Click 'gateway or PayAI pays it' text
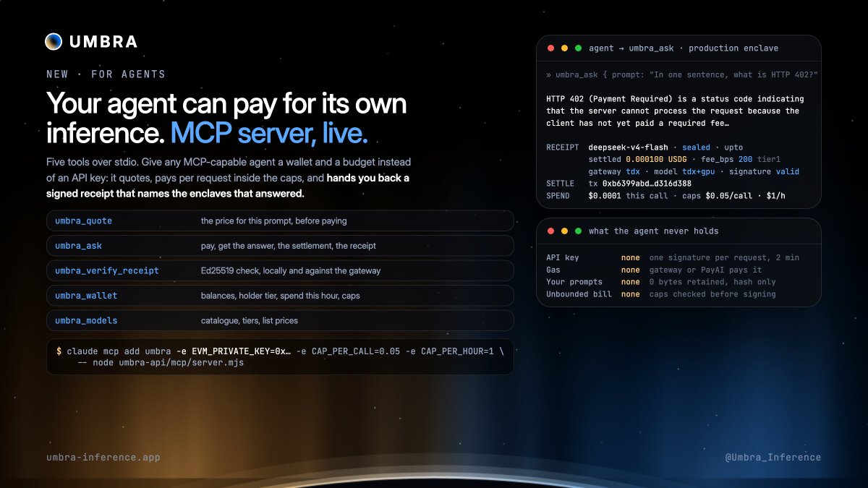 [706, 270]
